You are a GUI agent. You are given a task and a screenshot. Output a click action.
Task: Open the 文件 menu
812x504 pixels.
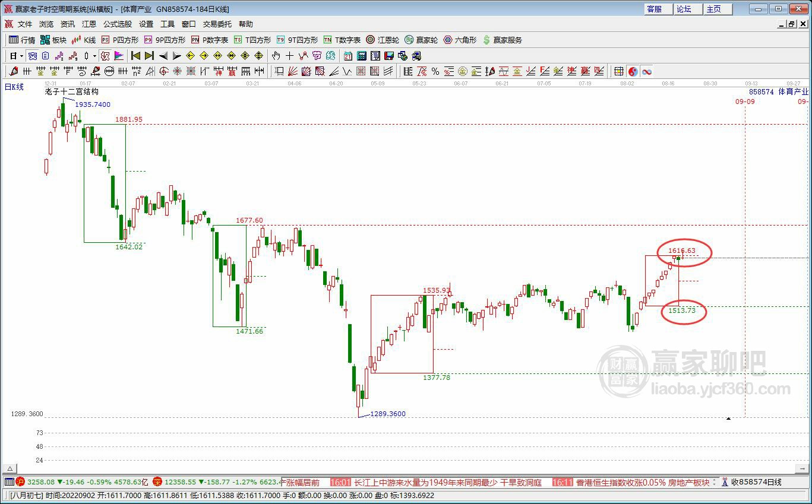(25, 24)
